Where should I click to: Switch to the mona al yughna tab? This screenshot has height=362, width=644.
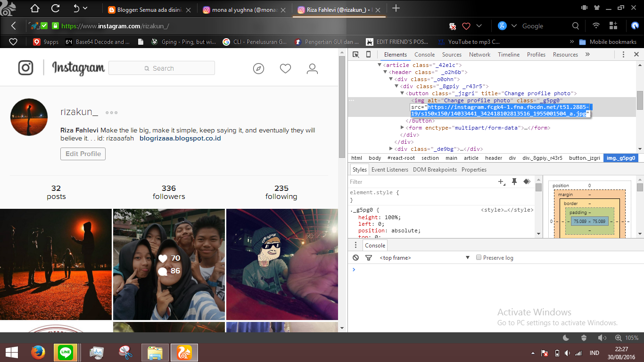pyautogui.click(x=244, y=9)
